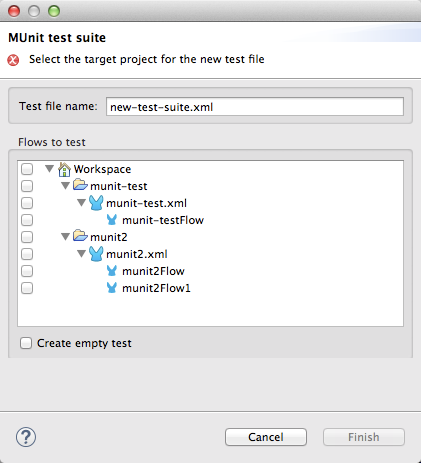Click the munit-testFlow flow icon
Screen dimensions: 421x463
point(112,220)
